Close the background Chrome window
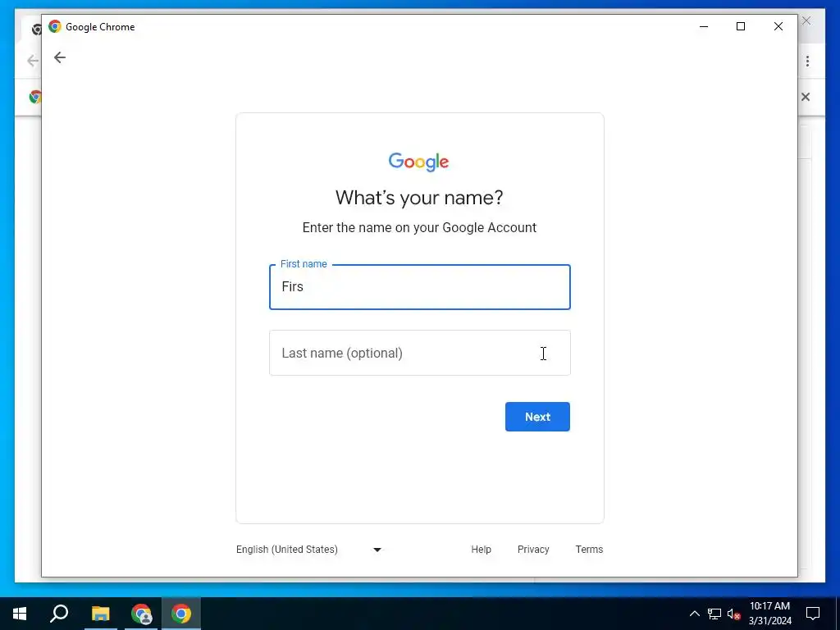 click(x=806, y=21)
